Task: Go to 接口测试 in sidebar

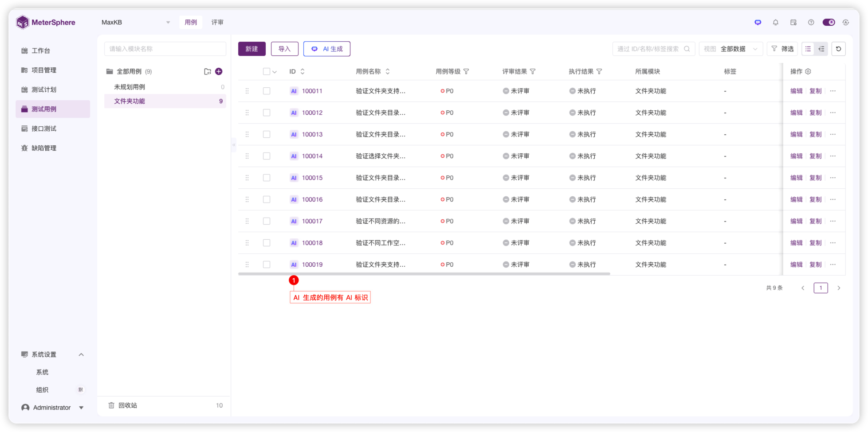Action: pos(53,128)
